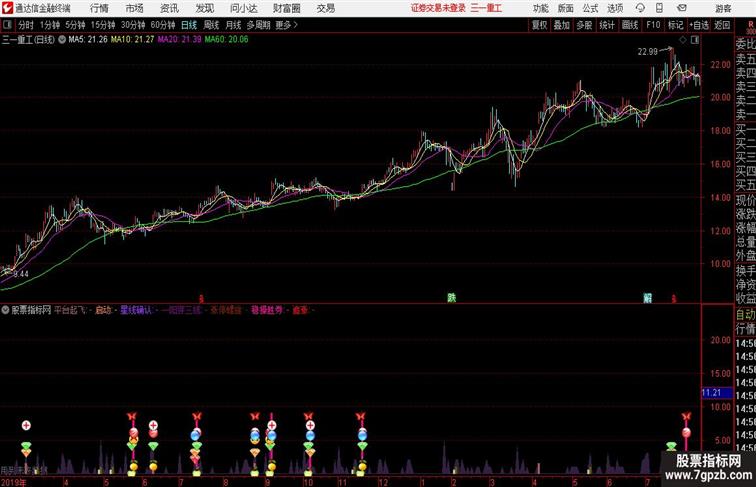Click the 2019年 label on the time axis

[x=14, y=482]
